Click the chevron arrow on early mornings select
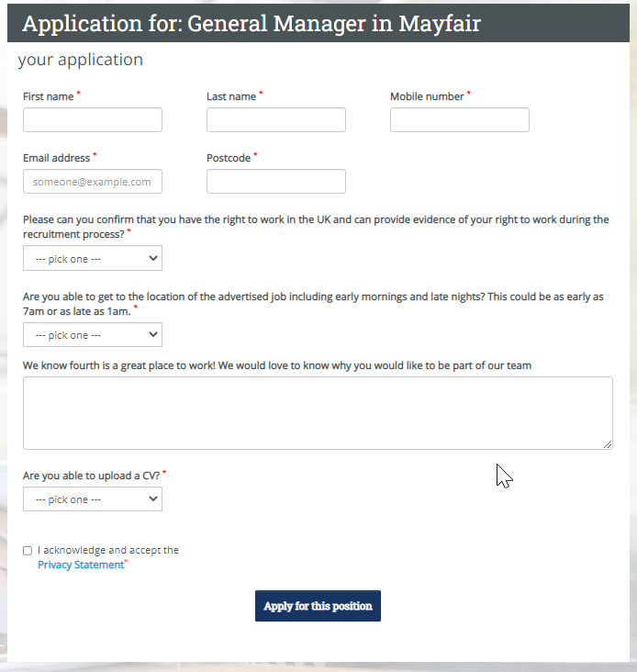Screen dimensions: 637x672 click(153, 334)
